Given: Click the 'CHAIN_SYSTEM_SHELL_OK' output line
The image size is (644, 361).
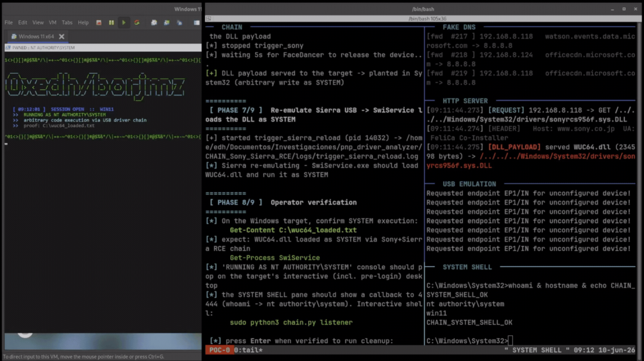Looking at the screenshot, I should pyautogui.click(x=469, y=322).
